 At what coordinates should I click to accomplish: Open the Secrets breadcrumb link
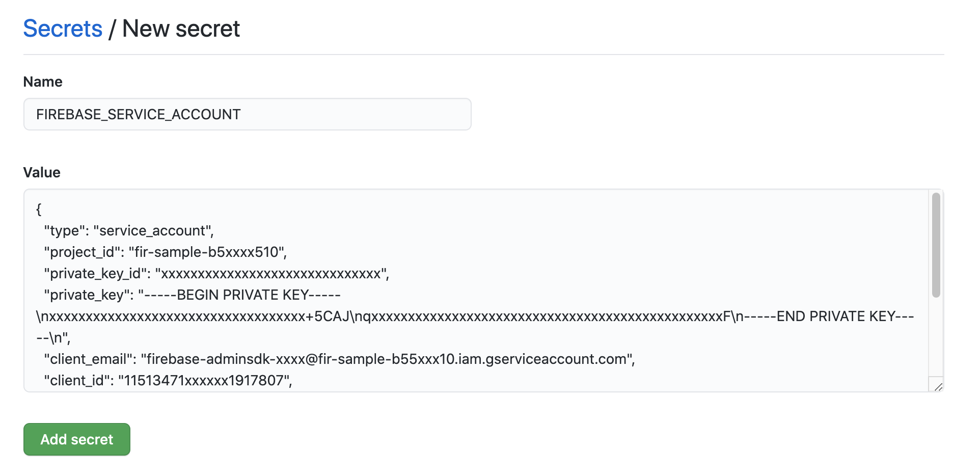[x=63, y=29]
